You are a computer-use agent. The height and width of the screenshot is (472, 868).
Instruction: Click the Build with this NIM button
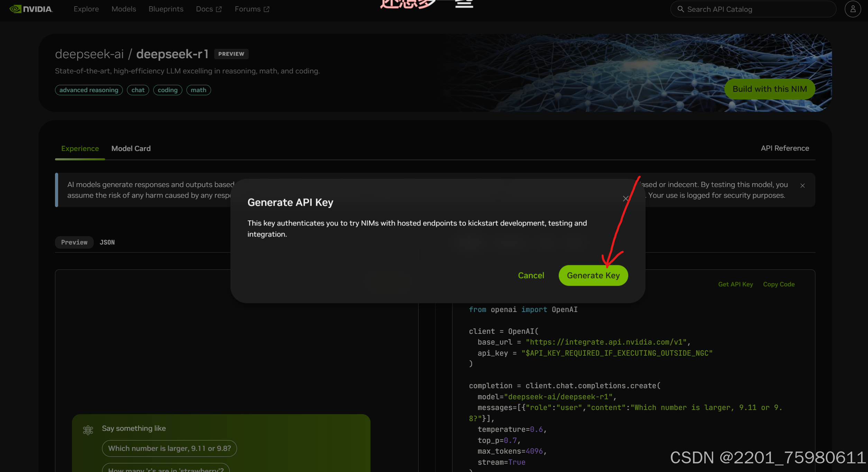(x=769, y=89)
